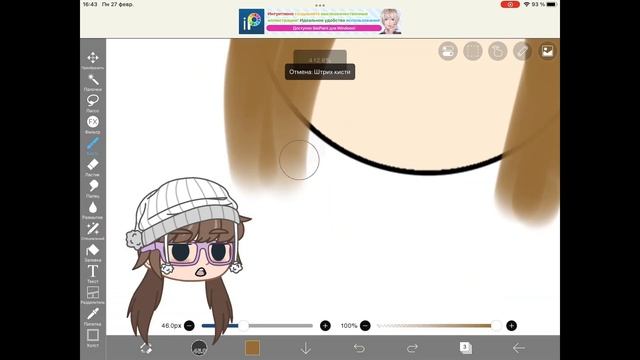Tap the down arrow hide-toolbar icon
The height and width of the screenshot is (360, 640).
tap(306, 348)
